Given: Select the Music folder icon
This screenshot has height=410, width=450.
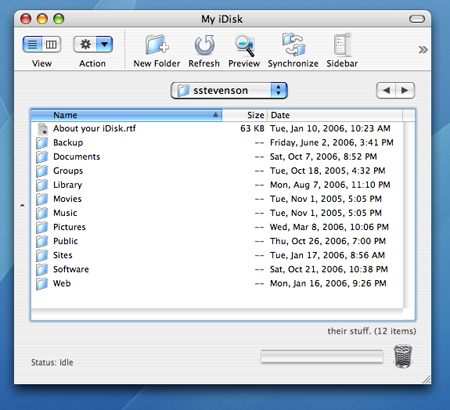Looking at the screenshot, I should [x=42, y=213].
